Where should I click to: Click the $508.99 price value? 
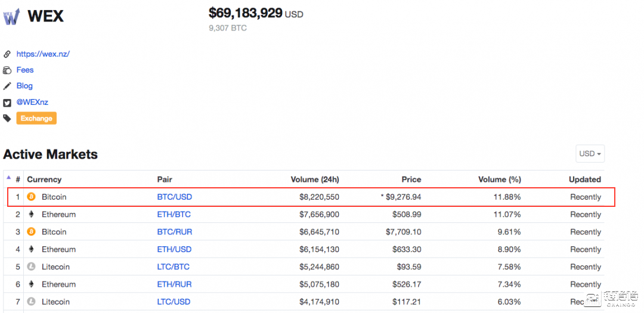pyautogui.click(x=407, y=215)
